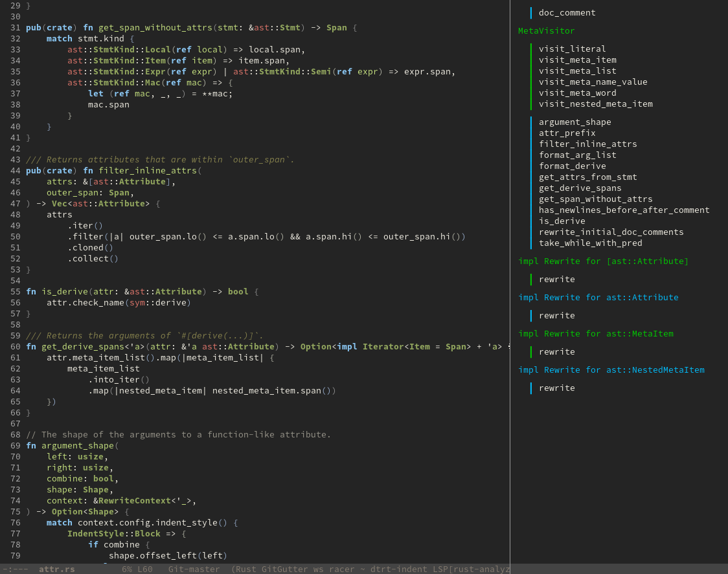Screen dimensions: 728x574
Task: Open visit_meta_list in the sidebar
Action: [x=578, y=71]
